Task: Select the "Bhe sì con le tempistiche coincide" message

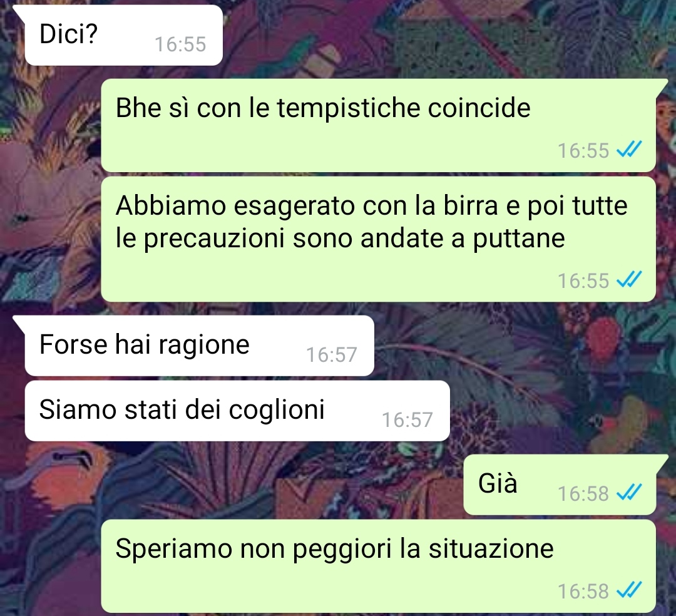Action: click(x=378, y=125)
